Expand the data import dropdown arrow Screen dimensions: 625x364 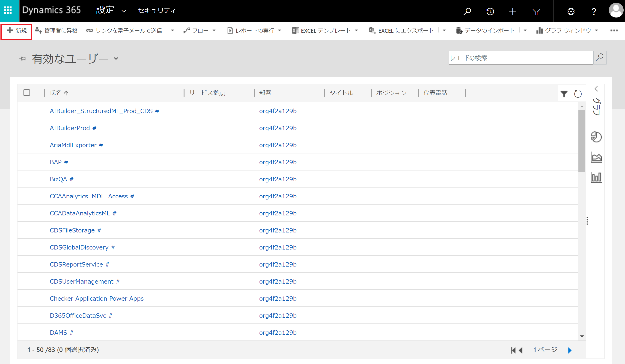[525, 30]
